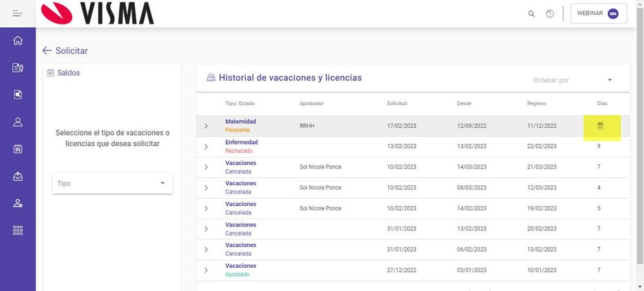This screenshot has width=644, height=291.
Task: Expand the Maternidad Pendiente row
Action: point(206,126)
